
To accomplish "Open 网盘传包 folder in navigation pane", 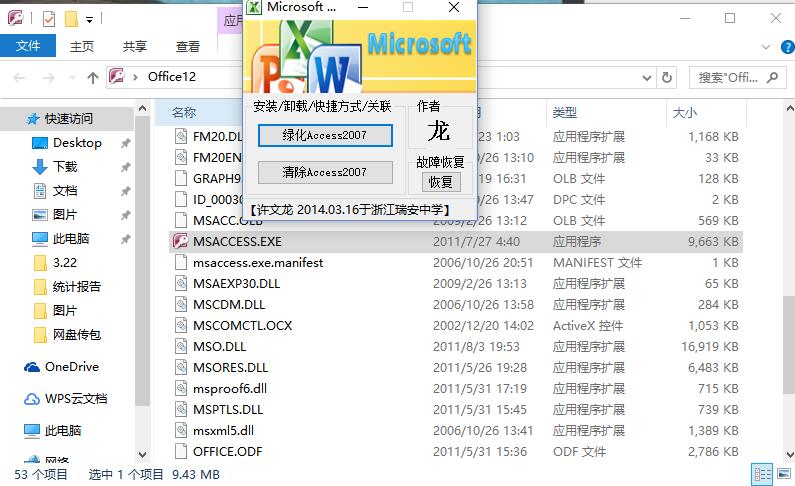I will click(77, 334).
